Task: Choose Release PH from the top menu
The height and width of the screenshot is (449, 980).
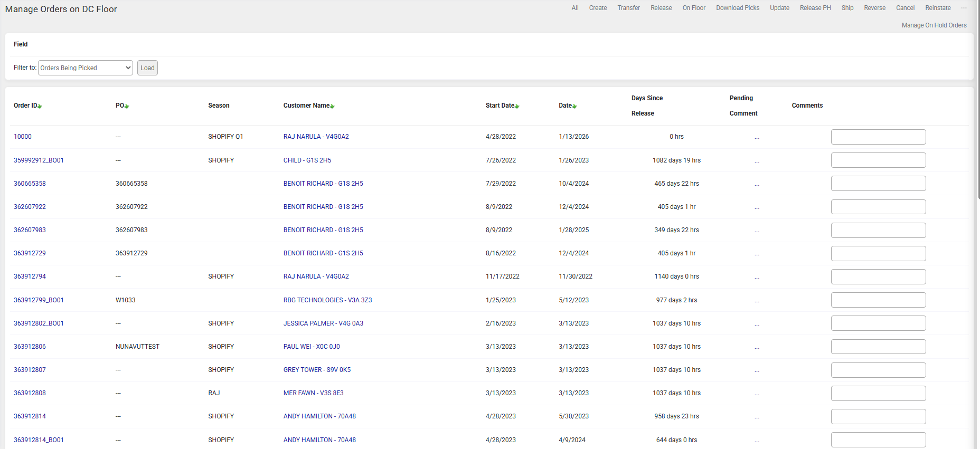Action: [x=815, y=8]
